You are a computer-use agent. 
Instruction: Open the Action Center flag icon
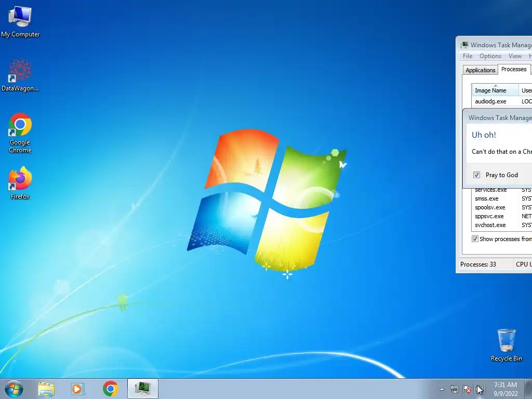(x=467, y=389)
